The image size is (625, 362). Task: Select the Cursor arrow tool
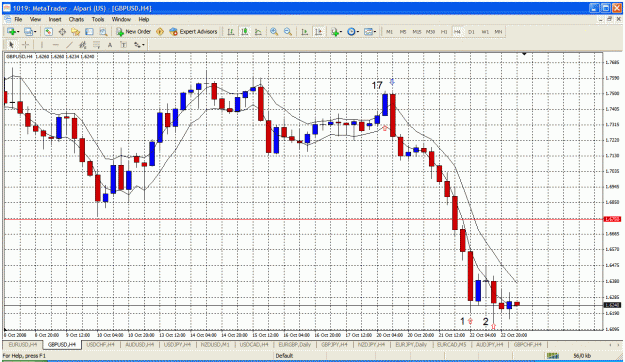[x=11, y=45]
